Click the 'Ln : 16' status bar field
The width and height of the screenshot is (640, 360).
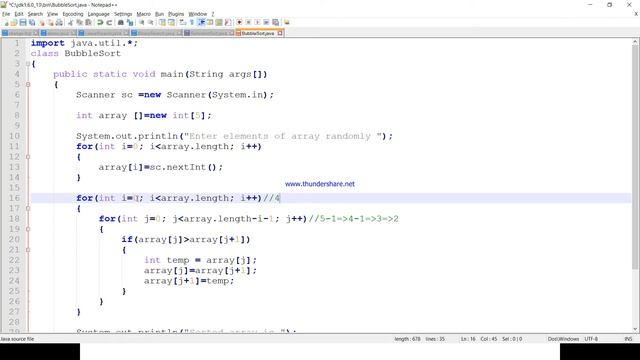[x=468, y=339]
